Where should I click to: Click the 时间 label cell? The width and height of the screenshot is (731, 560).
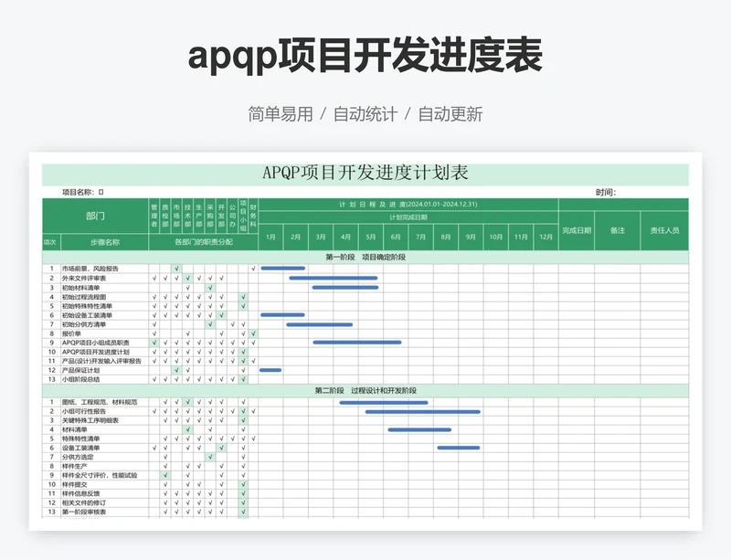point(606,192)
